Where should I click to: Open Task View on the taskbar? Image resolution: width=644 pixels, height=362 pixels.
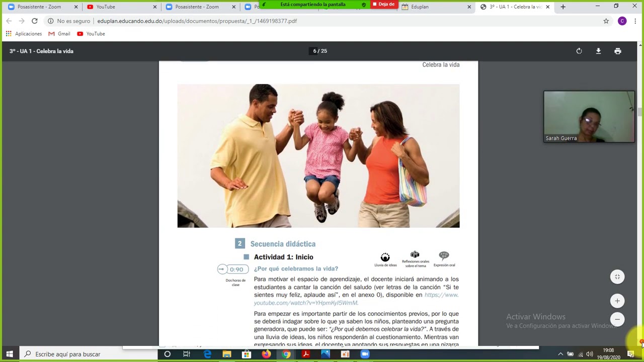tap(187, 354)
